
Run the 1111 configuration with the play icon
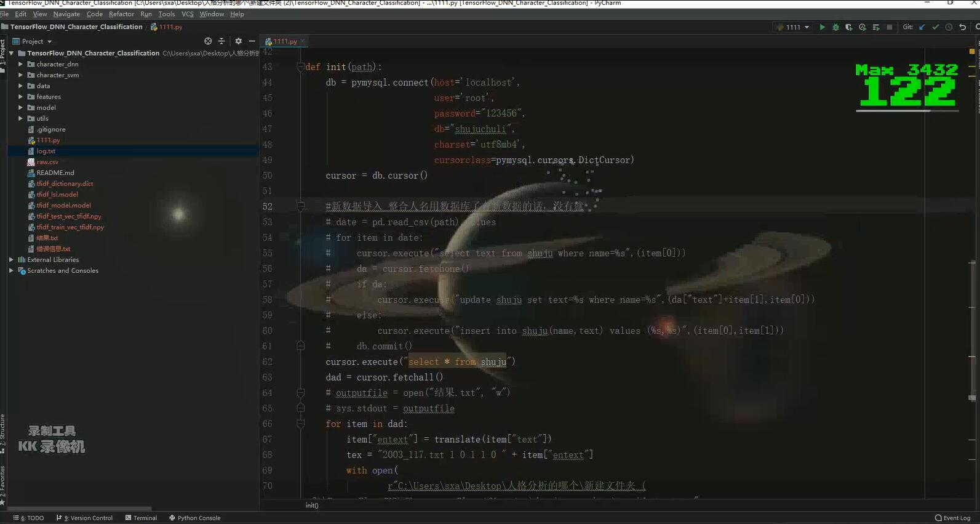pyautogui.click(x=823, y=27)
